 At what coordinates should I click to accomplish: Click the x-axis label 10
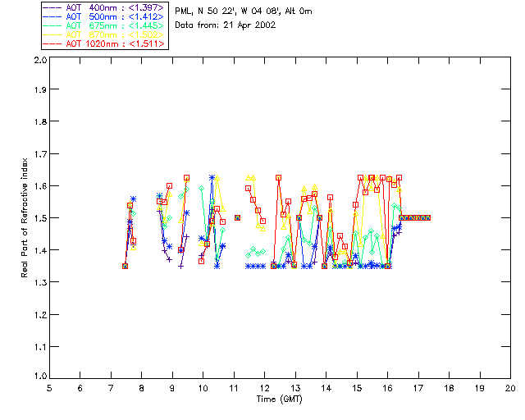(x=203, y=388)
